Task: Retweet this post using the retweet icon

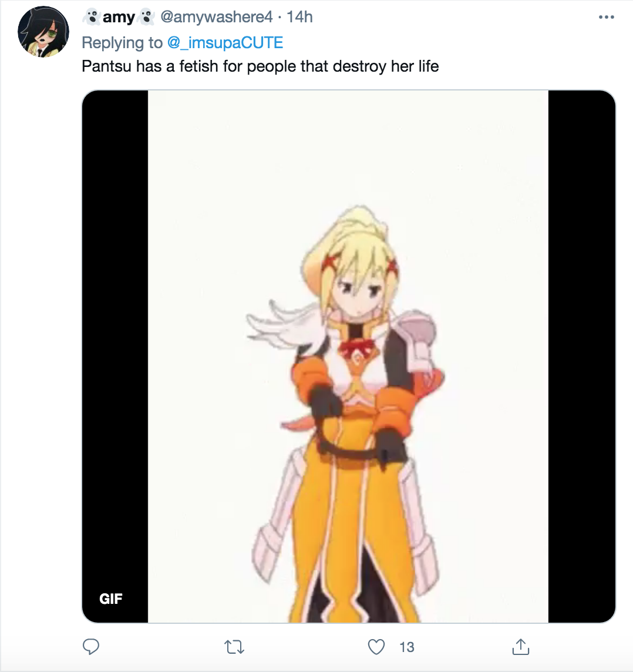Action: [234, 647]
